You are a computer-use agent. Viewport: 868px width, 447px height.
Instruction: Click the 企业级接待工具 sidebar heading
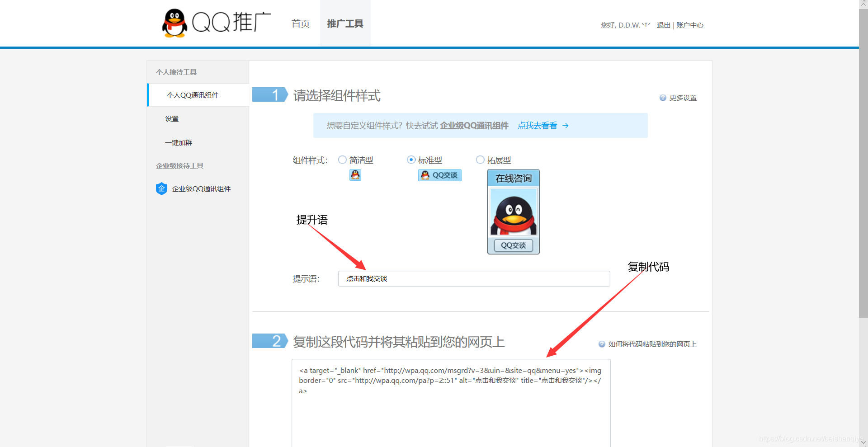click(179, 166)
